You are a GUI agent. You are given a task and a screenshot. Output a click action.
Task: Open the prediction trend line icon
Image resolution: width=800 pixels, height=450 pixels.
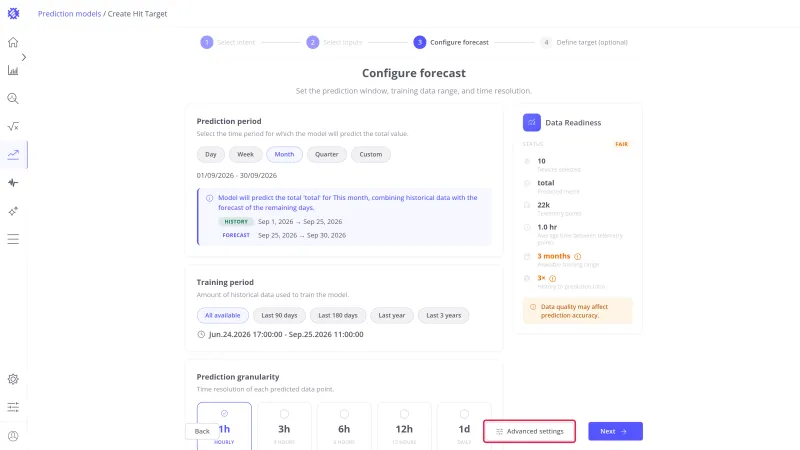13,155
